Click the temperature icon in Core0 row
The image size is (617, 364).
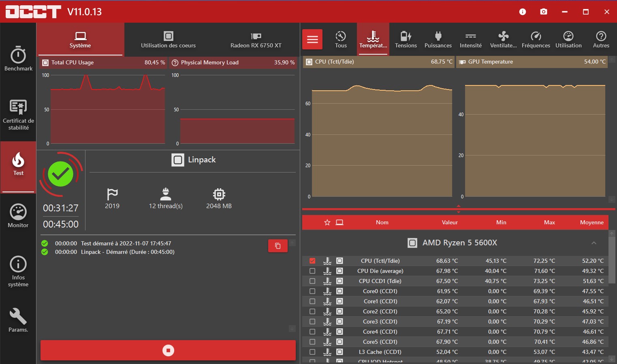tap(327, 291)
